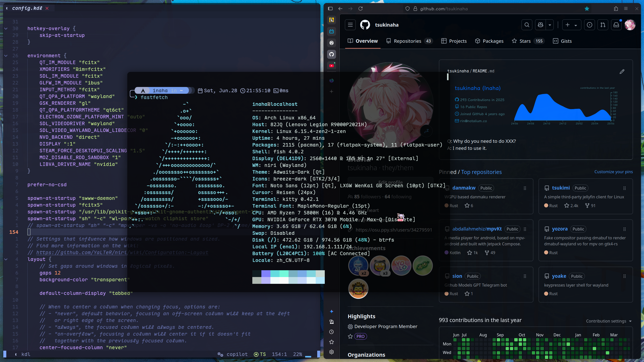Collapse the layout block fold arrow

click(x=6, y=259)
